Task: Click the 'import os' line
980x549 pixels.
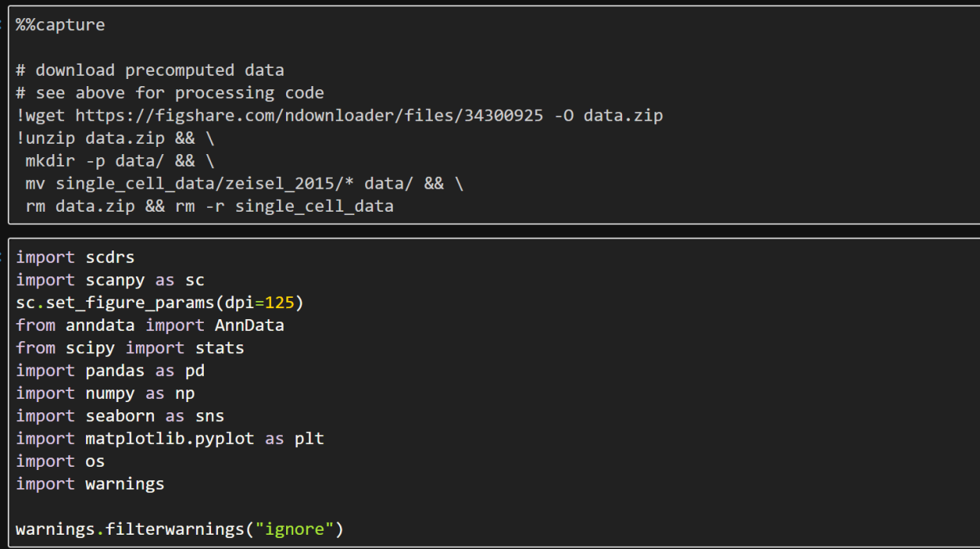Action: click(60, 461)
